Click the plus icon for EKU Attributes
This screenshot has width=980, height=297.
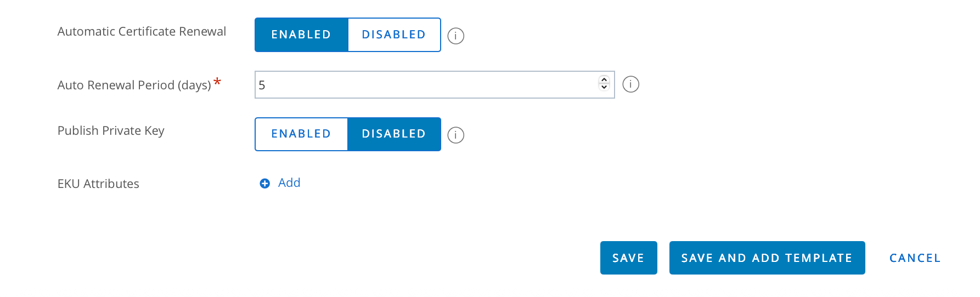(264, 184)
